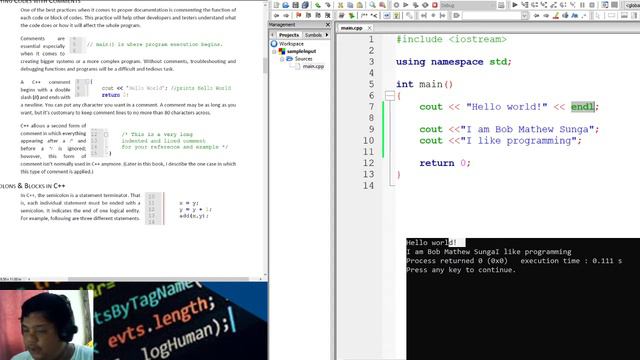Click '#include <iostream>' on line 1
The height and width of the screenshot is (360, 640).
tap(451, 39)
